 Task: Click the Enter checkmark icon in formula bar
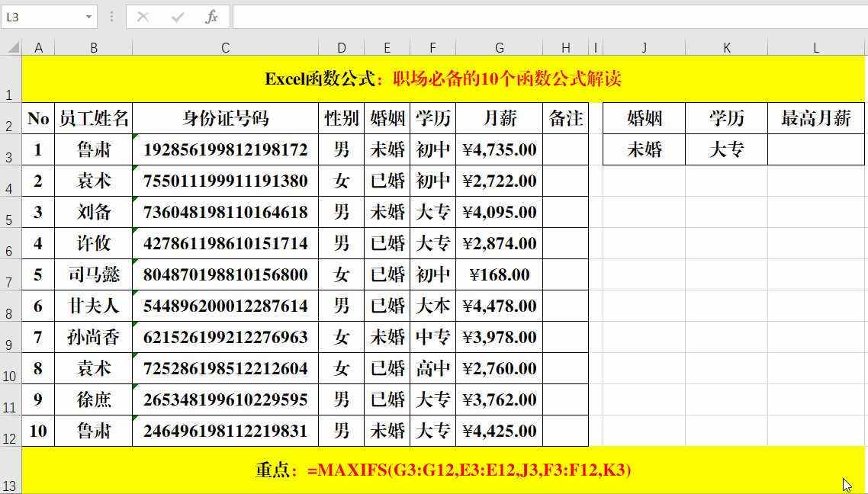178,17
